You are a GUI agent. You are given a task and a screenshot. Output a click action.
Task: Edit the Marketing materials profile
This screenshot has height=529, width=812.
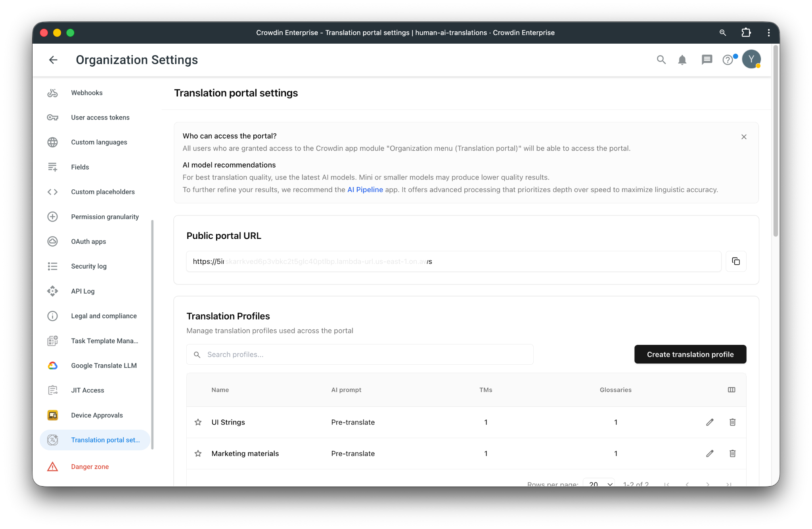click(x=710, y=454)
